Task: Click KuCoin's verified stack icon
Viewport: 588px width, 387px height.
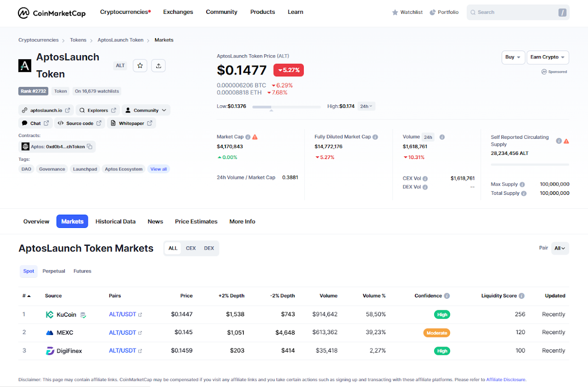Action: tap(83, 315)
